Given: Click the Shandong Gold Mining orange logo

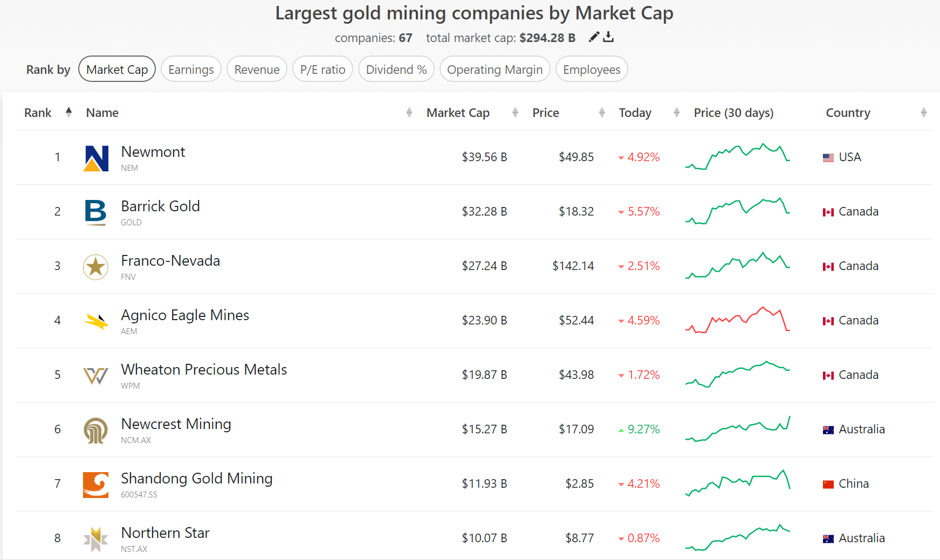Looking at the screenshot, I should pos(96,485).
